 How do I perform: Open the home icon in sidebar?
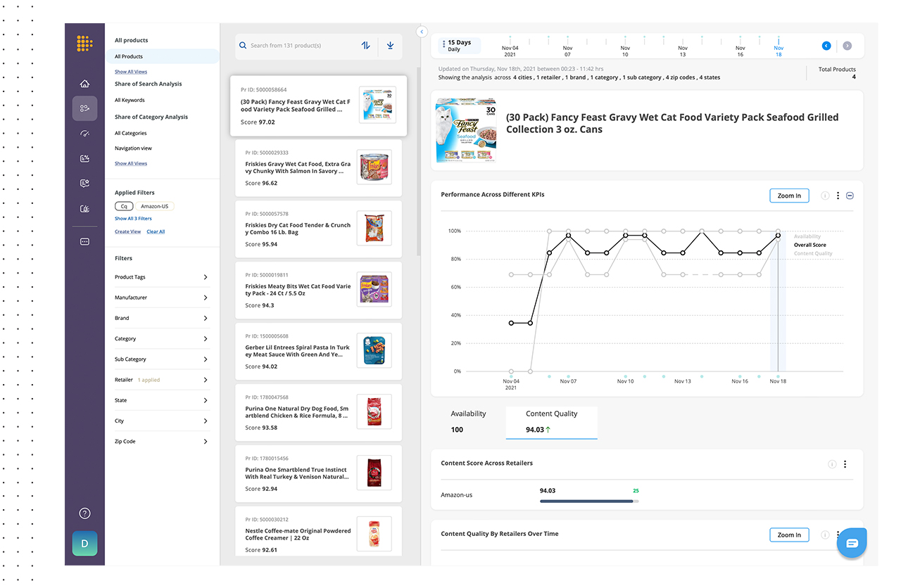click(84, 83)
